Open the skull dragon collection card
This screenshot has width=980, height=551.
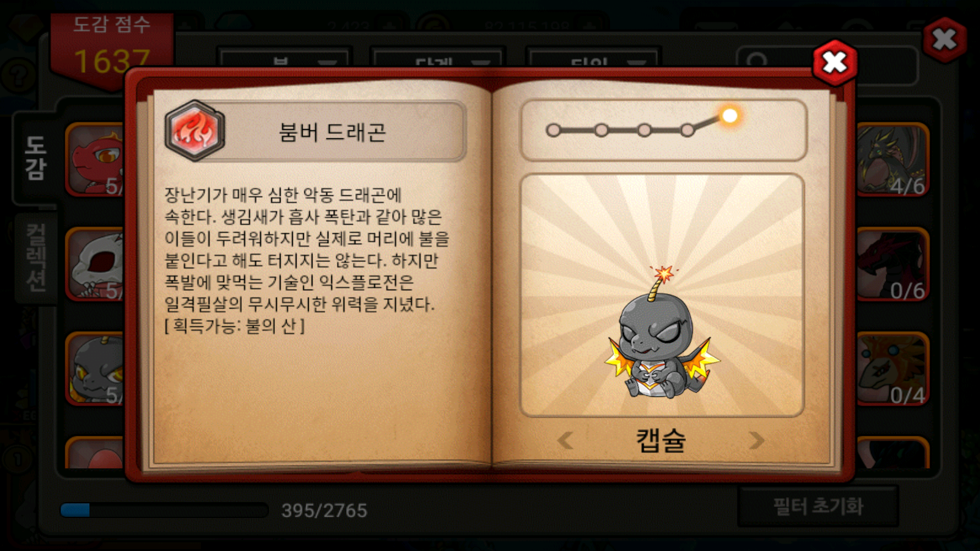(96, 264)
